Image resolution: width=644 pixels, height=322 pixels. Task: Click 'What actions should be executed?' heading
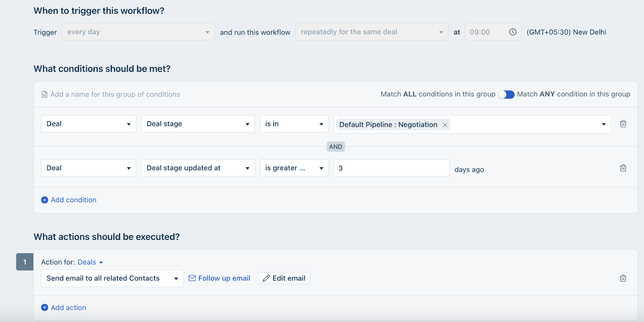point(107,237)
